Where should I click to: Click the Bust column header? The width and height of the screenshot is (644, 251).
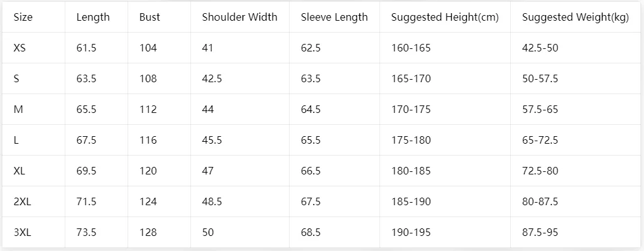coord(150,17)
